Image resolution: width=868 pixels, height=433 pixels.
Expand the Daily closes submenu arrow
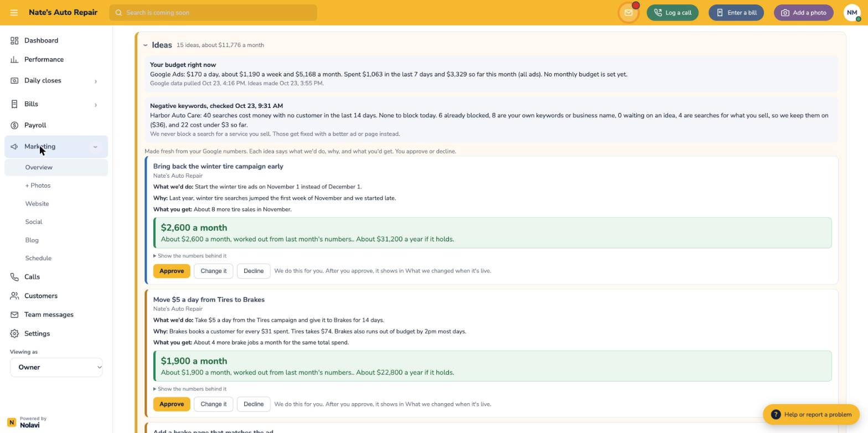[95, 81]
